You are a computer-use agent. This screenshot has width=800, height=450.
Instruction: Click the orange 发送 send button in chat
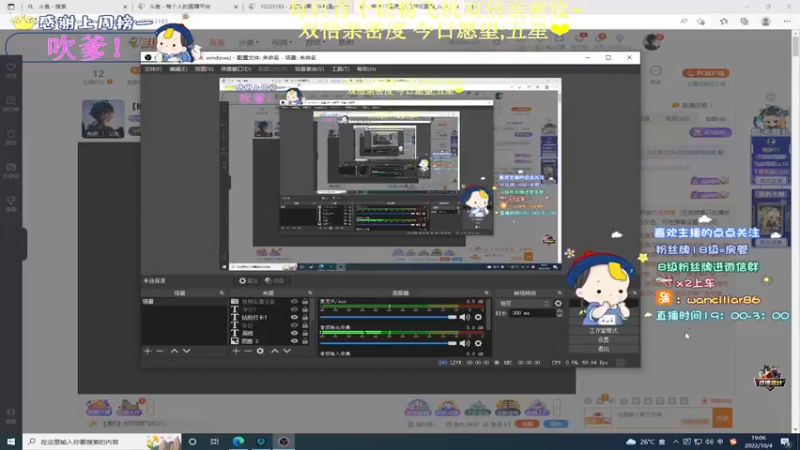pos(722,418)
